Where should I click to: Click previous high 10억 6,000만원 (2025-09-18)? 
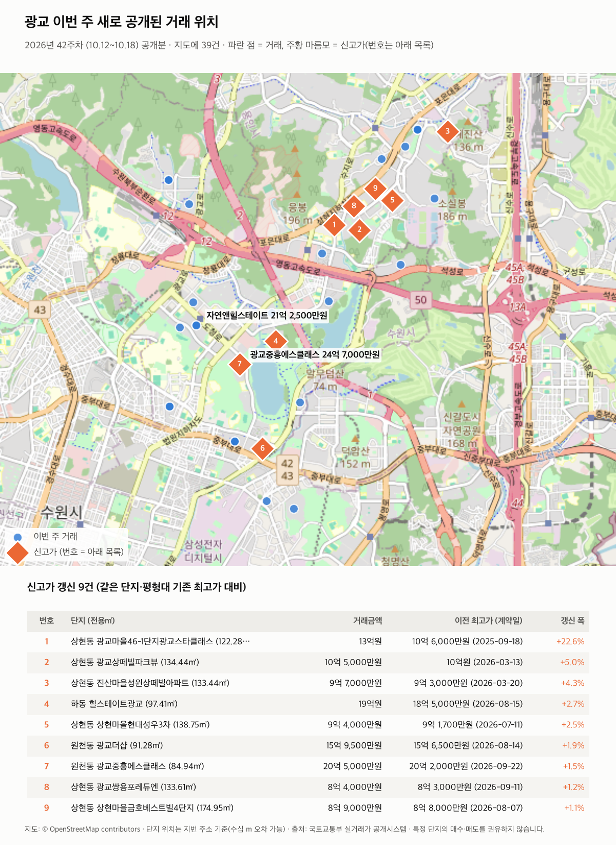(468, 642)
